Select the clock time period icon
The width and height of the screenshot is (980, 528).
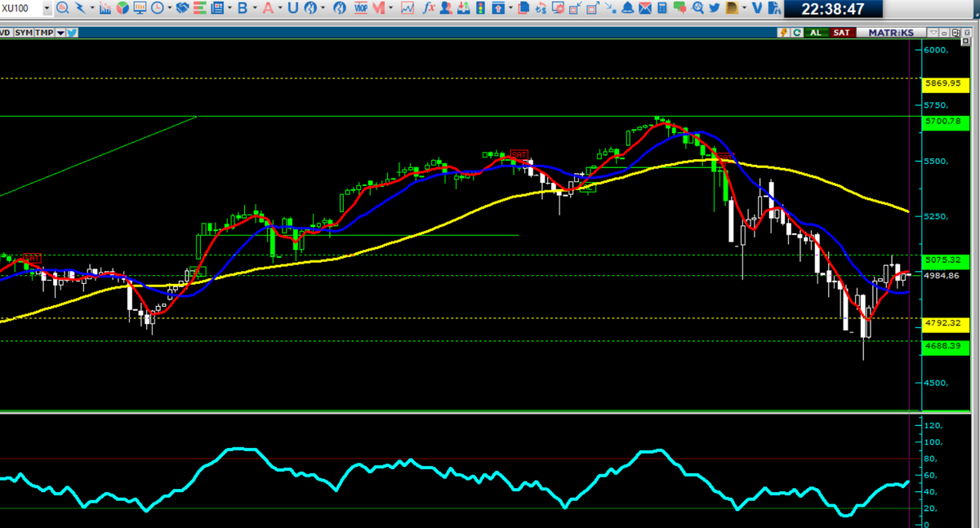pyautogui.click(x=156, y=8)
